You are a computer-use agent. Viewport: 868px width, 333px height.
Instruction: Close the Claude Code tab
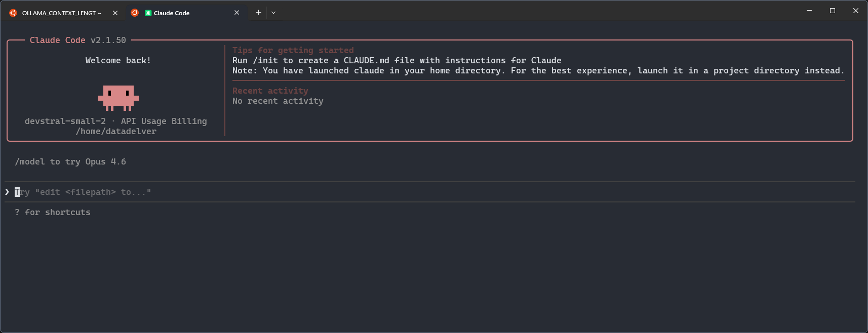point(236,12)
